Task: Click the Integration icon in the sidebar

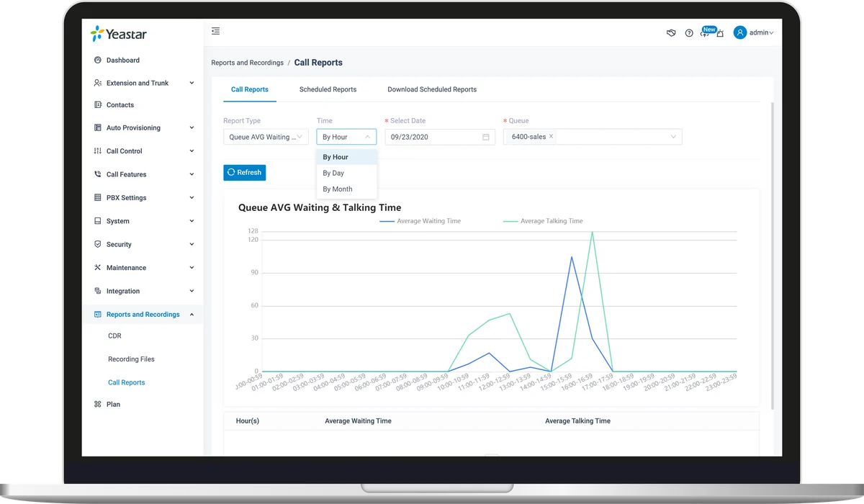Action: pyautogui.click(x=98, y=291)
